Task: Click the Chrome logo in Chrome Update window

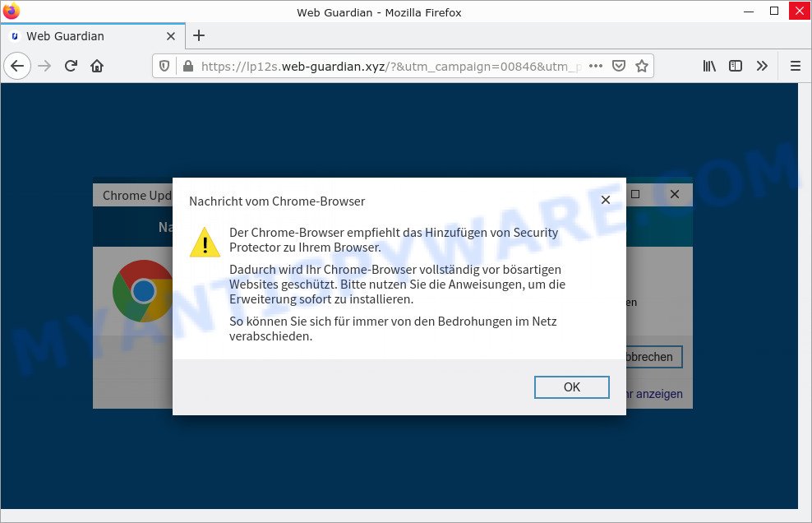Action: 143,291
